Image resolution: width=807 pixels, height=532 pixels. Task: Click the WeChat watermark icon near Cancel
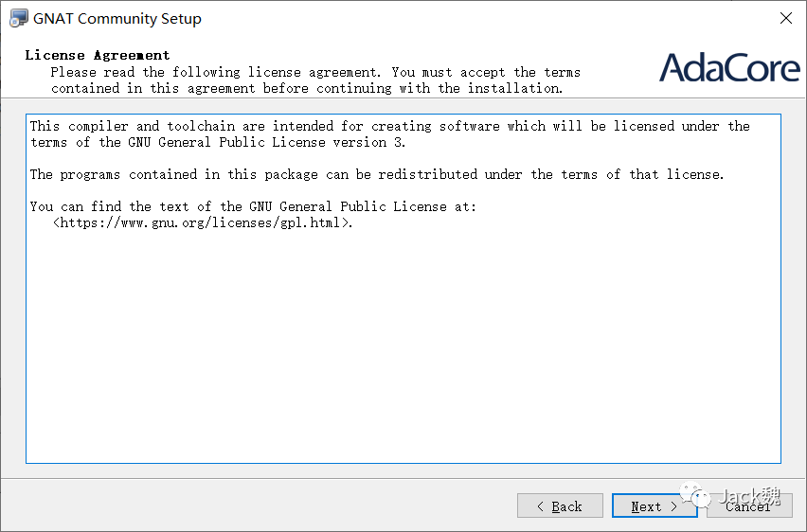(698, 496)
